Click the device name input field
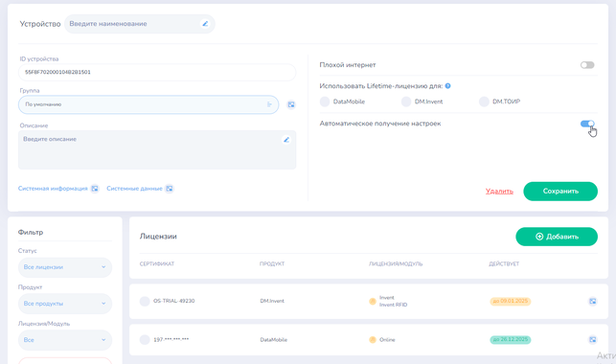 (140, 24)
